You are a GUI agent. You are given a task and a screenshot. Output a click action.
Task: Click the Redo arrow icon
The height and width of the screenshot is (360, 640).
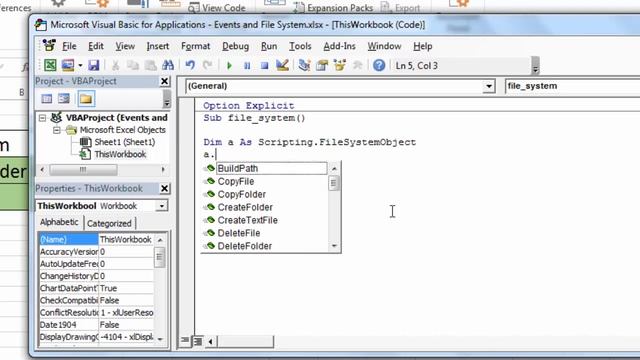(207, 65)
